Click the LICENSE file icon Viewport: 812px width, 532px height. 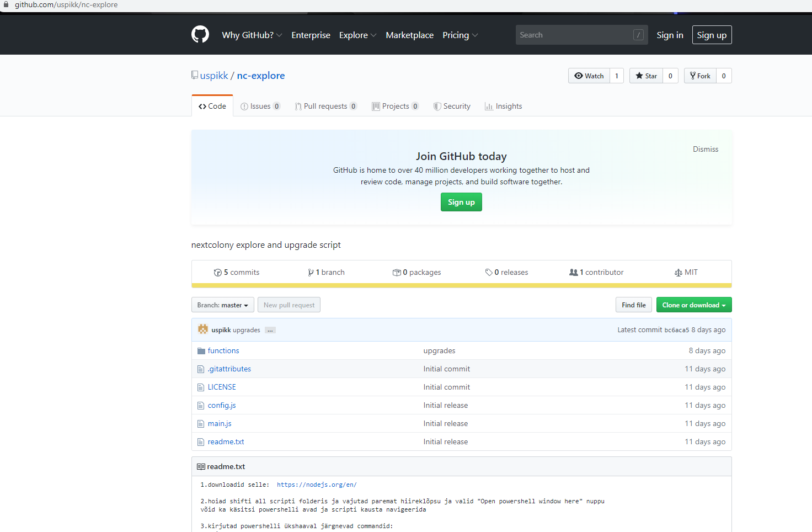201,387
